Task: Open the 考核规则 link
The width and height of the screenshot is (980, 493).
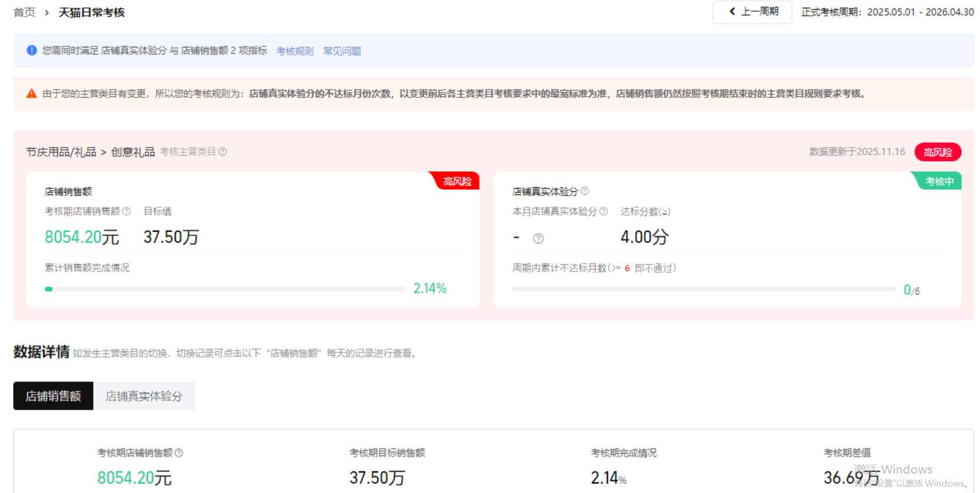Action: point(295,51)
